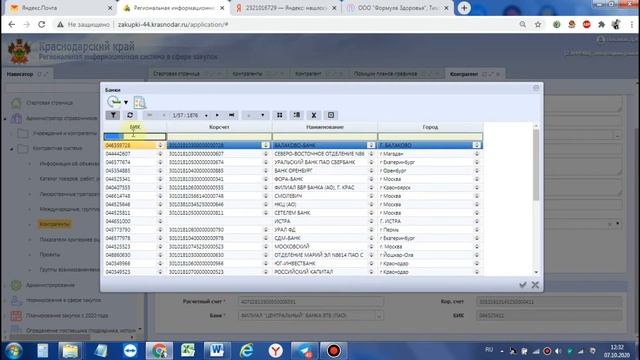Open the Банк field dropdown in background form
Viewport: 640px width, 360px height.
[379, 316]
